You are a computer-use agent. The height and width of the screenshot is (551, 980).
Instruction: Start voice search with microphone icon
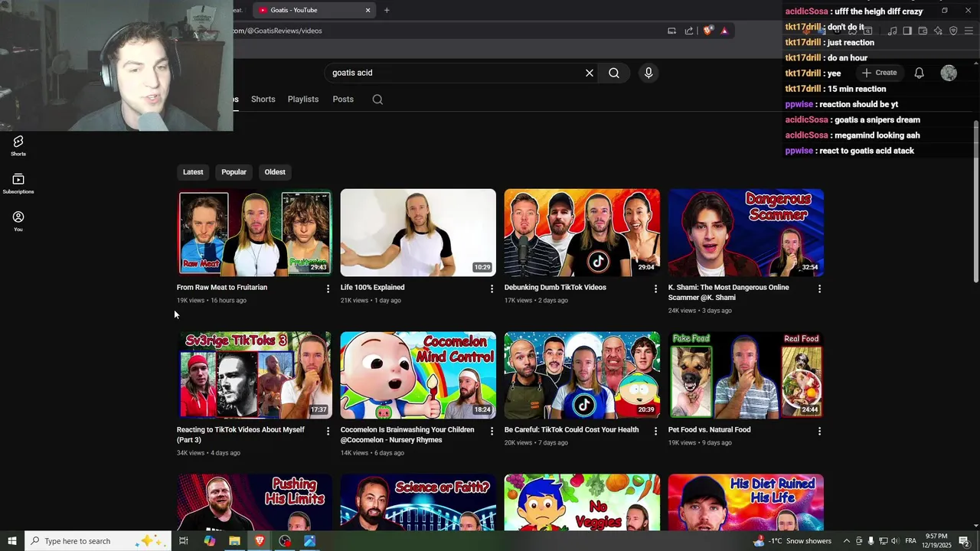[x=648, y=73]
